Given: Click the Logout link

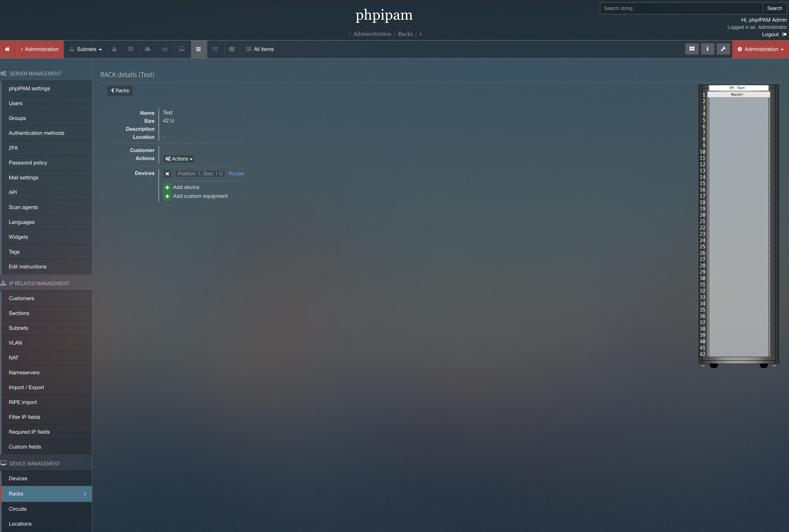Looking at the screenshot, I should click(x=770, y=35).
